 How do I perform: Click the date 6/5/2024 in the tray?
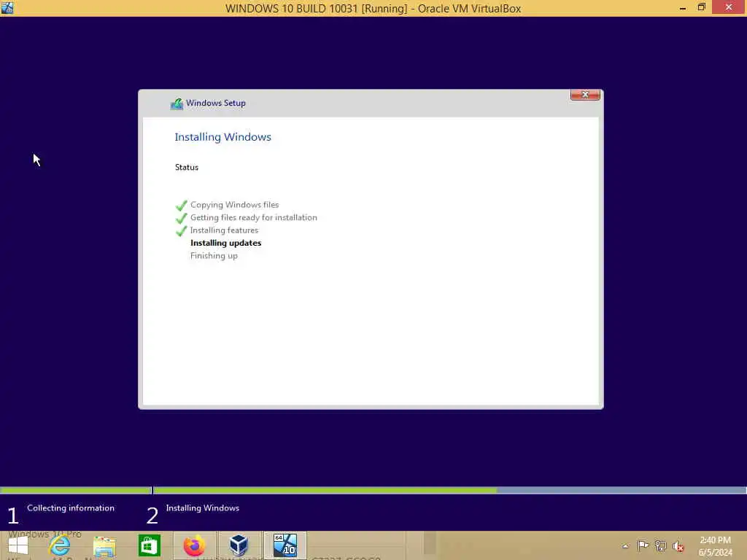coord(716,553)
